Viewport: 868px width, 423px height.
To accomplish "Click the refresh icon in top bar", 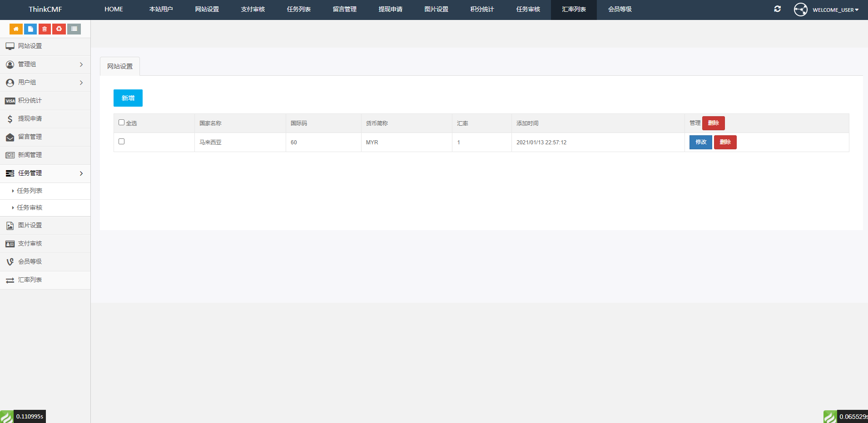I will [x=777, y=9].
